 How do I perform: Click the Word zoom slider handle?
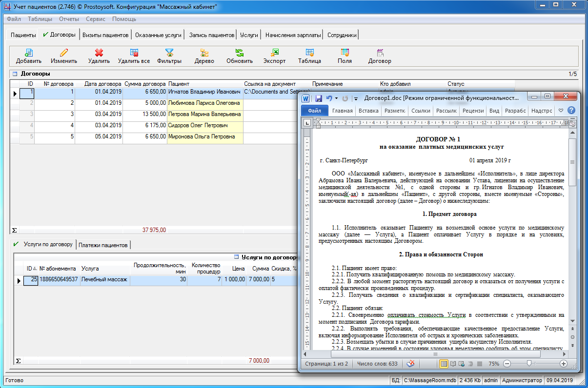click(529, 364)
